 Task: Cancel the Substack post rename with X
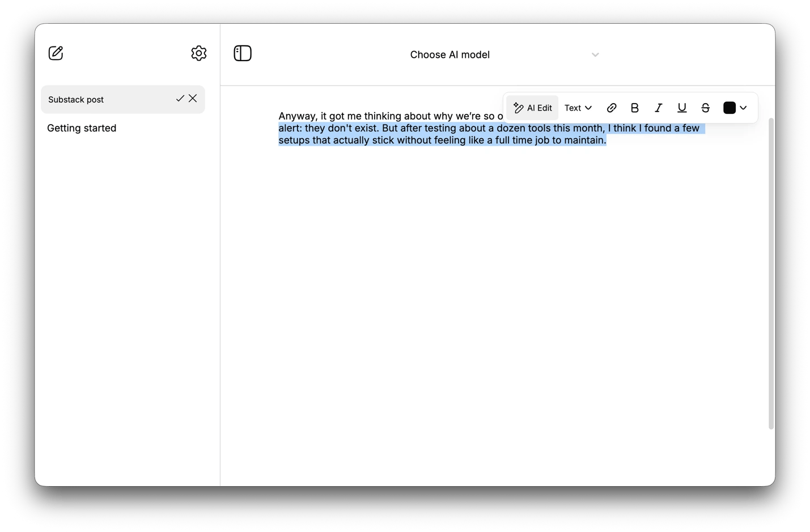click(x=193, y=99)
